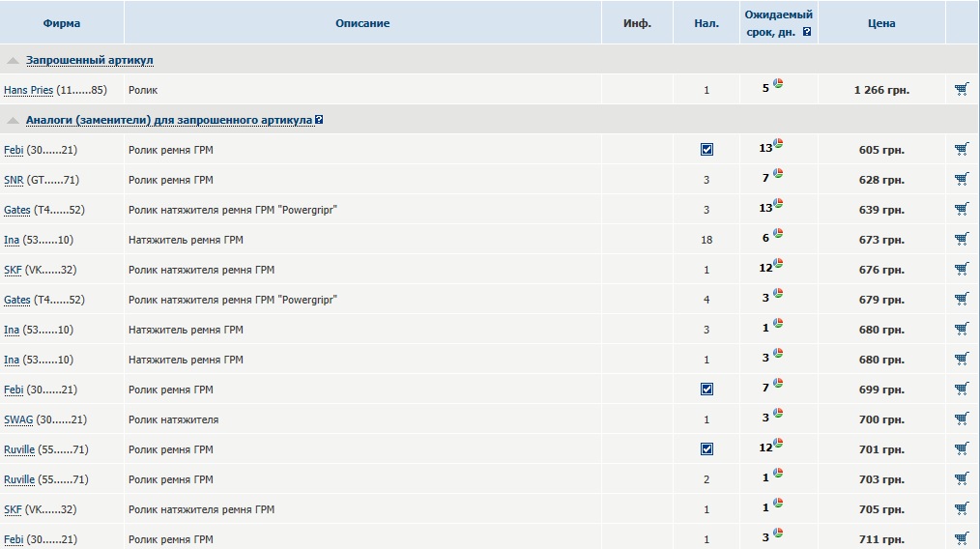
Task: Sort by Описание column header
Action: coord(362,23)
